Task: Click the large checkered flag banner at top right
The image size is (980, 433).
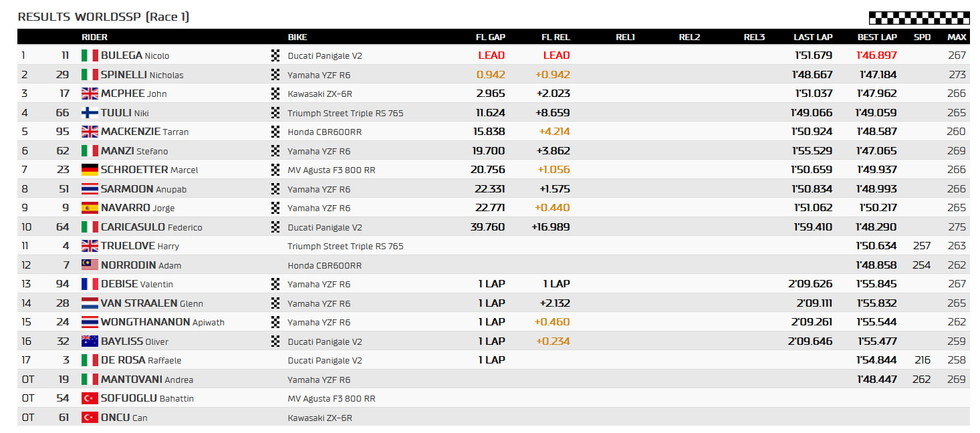Action: click(919, 18)
